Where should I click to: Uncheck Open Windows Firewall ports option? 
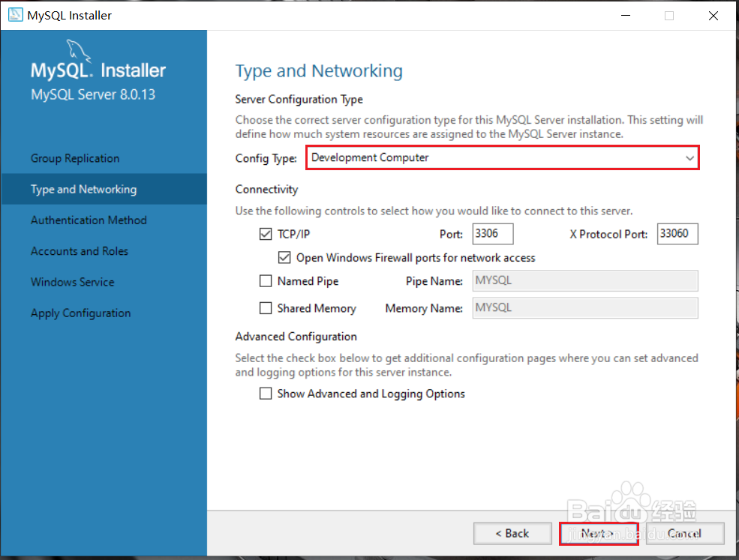point(284,258)
